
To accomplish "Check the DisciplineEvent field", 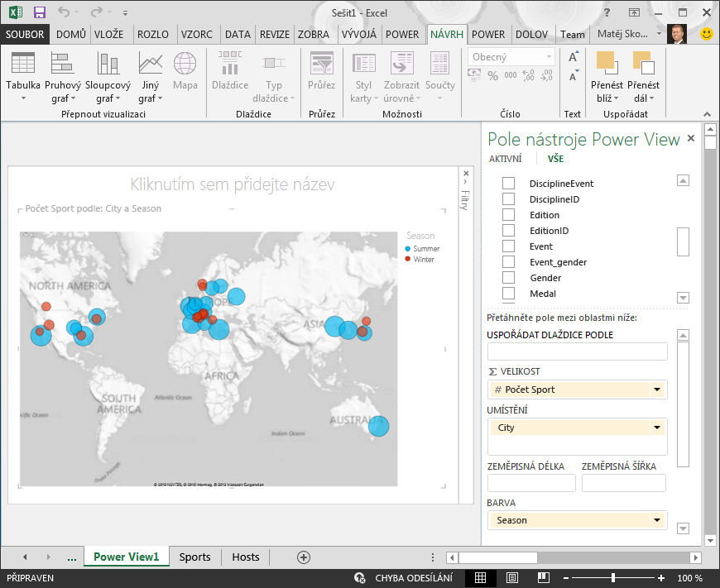I will click(x=508, y=183).
